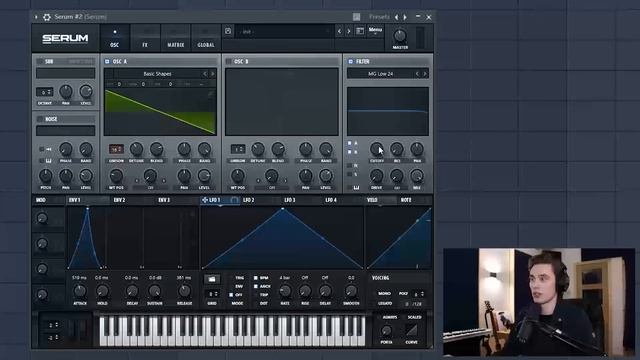The width and height of the screenshot is (640, 360).
Task: Enable the Sub oscillator
Action: pyautogui.click(x=40, y=62)
